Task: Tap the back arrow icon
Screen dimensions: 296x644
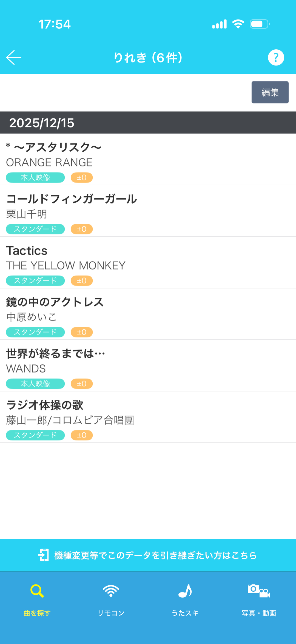Action: point(14,58)
